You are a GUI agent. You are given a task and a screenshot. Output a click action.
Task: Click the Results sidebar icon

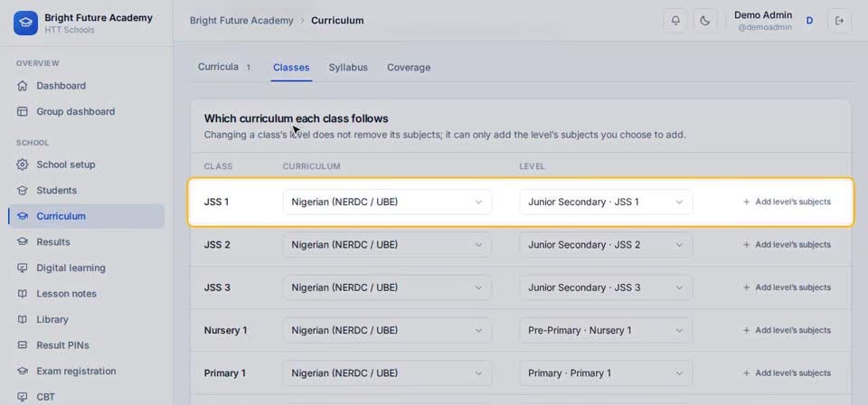pos(22,241)
